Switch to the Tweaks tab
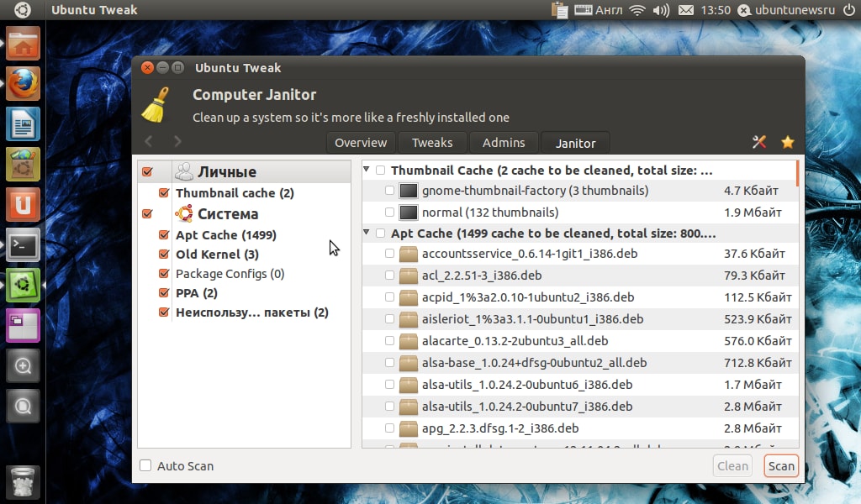 click(x=432, y=143)
